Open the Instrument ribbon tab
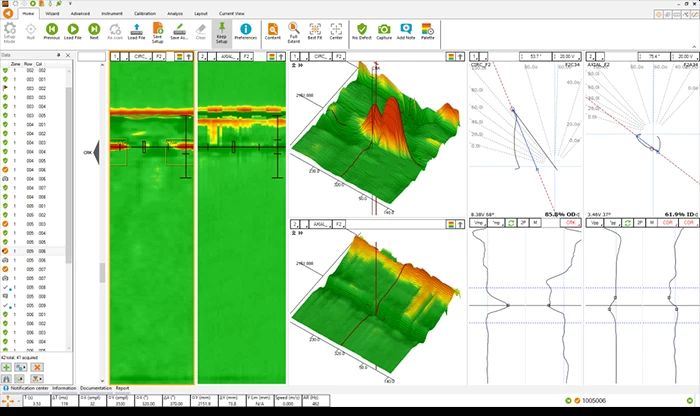This screenshot has width=700, height=416. pyautogui.click(x=112, y=14)
